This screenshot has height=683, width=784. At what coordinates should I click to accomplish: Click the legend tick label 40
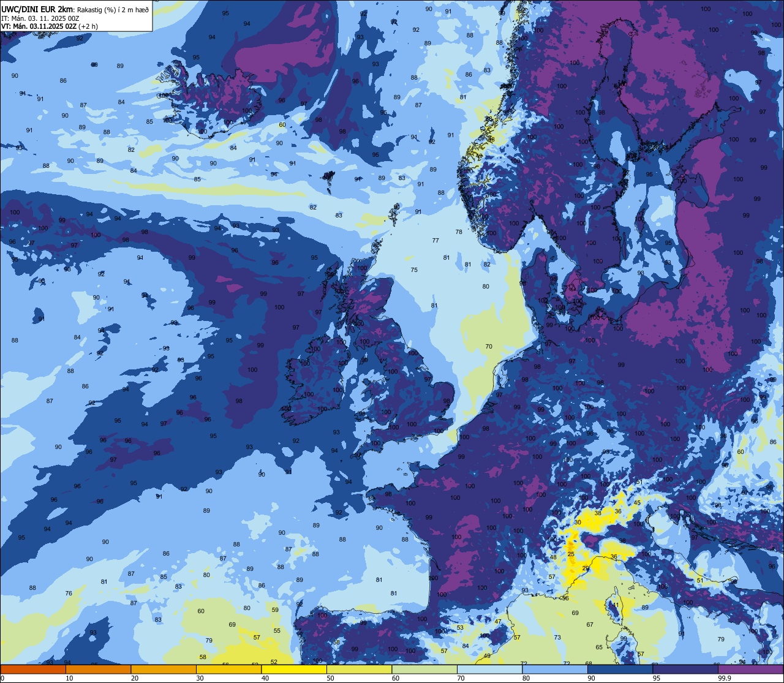[265, 678]
